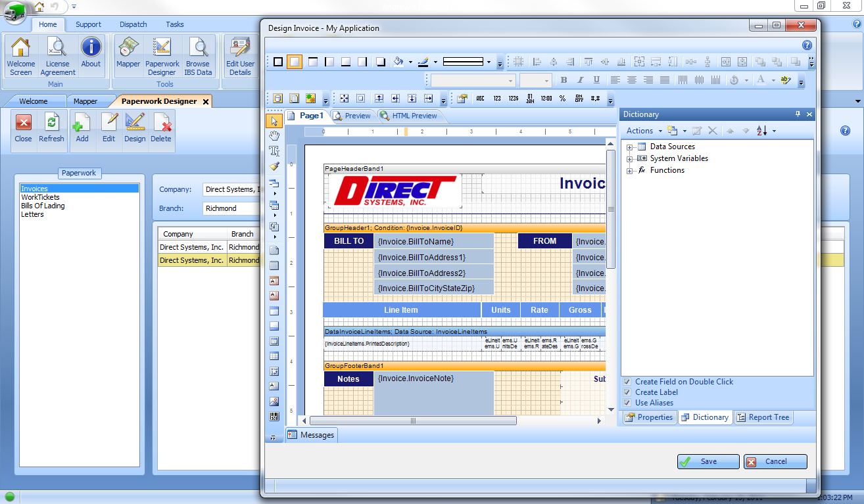Expand the System Variables node
This screenshot has width=864, height=504.
(629, 159)
